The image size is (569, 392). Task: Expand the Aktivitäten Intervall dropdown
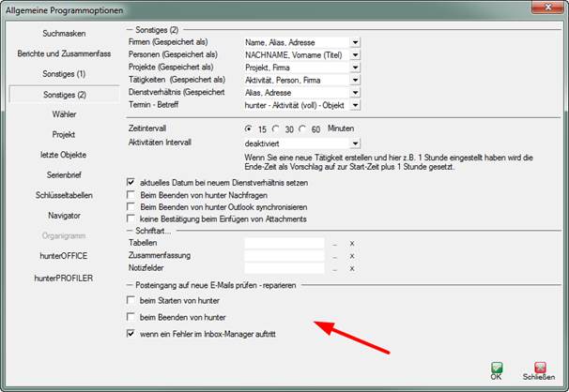pos(355,143)
